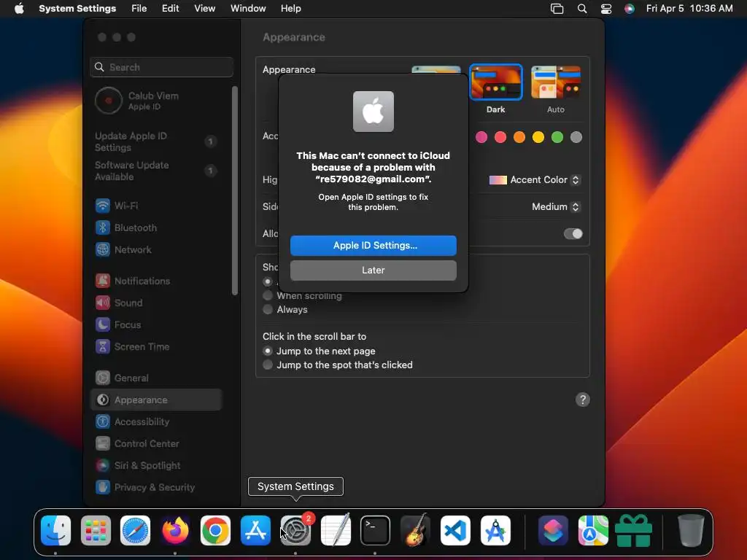Viewport: 747px width, 560px height.
Task: Open the Window menu
Action: 248,9
